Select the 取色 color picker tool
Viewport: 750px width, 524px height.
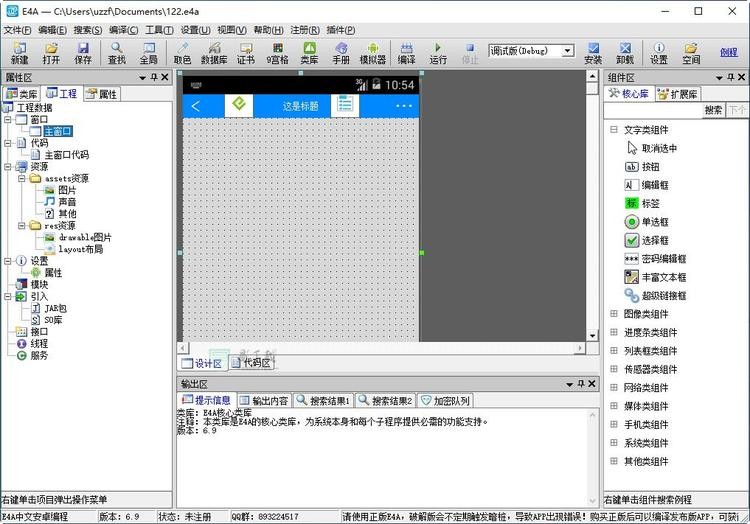point(182,53)
